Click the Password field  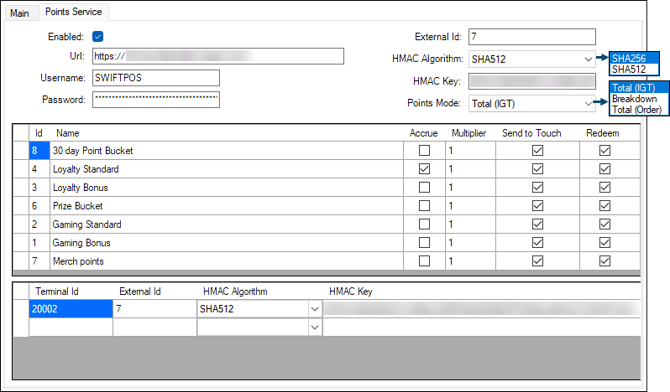[x=156, y=100]
